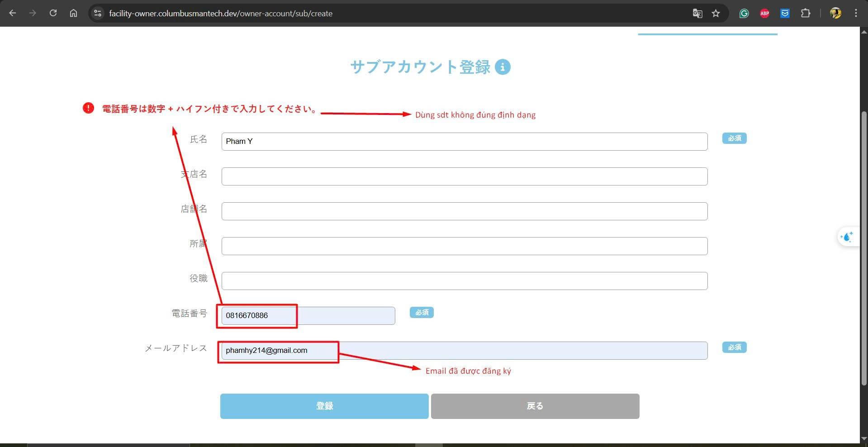Open the browser Extensions puzzle icon
This screenshot has height=447, width=868.
805,14
